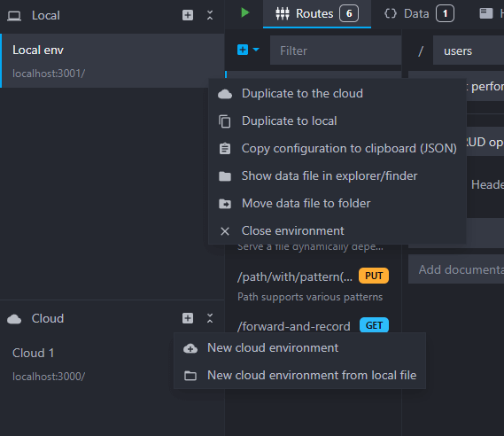Choose New cloud environment from local file
The height and width of the screenshot is (436, 504).
point(299,375)
